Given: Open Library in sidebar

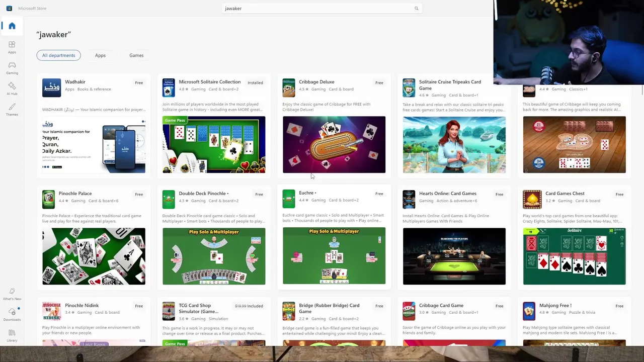Looking at the screenshot, I should click(x=12, y=335).
